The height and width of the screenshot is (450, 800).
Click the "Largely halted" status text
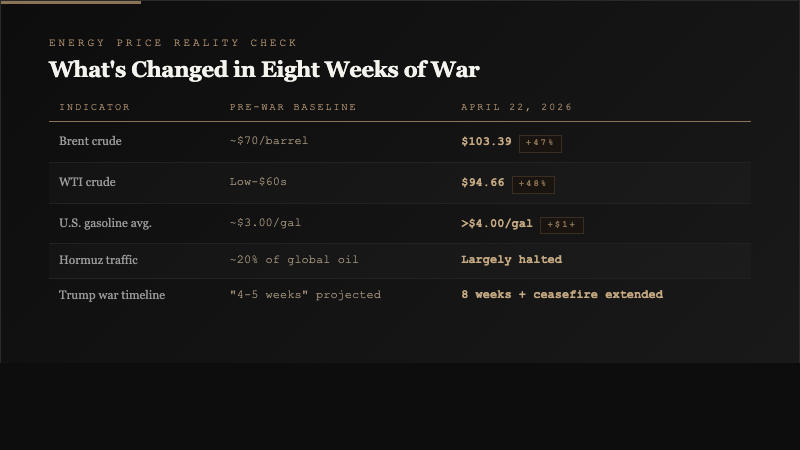pyautogui.click(x=511, y=260)
